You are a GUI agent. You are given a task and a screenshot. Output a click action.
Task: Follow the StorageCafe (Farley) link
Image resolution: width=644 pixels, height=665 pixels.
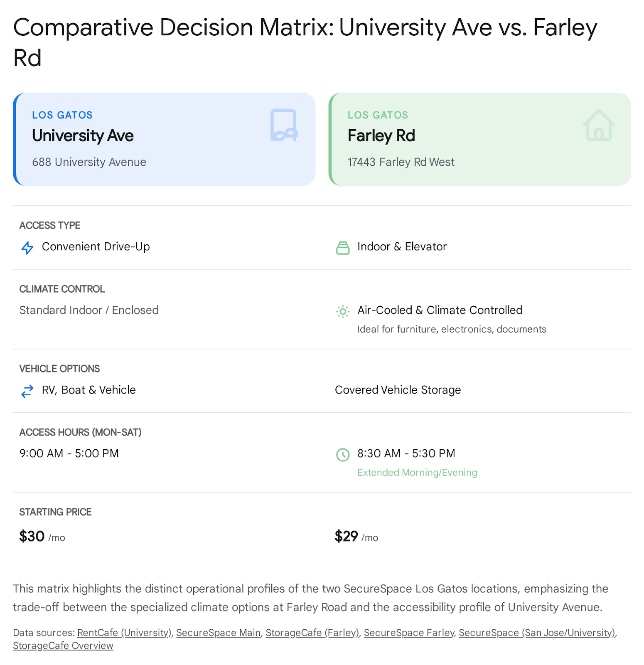(x=312, y=633)
